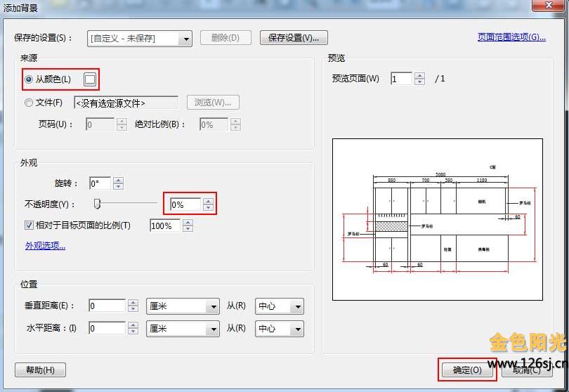Screen dimensions: 569x392
Task: Click the 页码(U) input field
Action: (x=100, y=124)
